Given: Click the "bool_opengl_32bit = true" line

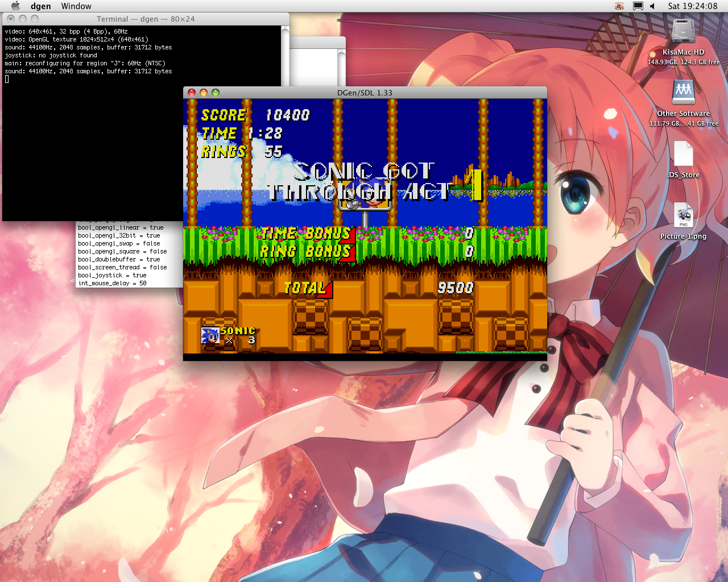Looking at the screenshot, I should 119,235.
